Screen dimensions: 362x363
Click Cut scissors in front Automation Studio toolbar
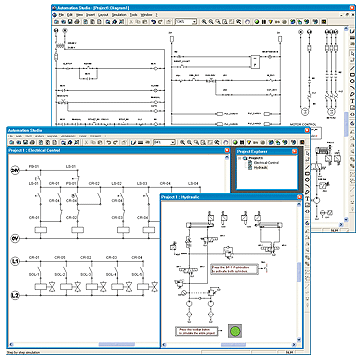tap(87, 142)
